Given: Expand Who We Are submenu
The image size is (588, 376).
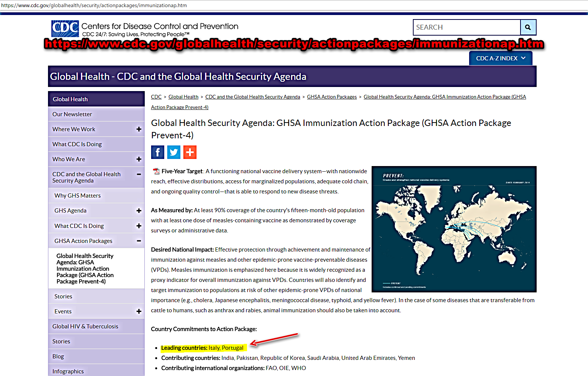Looking at the screenshot, I should 139,159.
